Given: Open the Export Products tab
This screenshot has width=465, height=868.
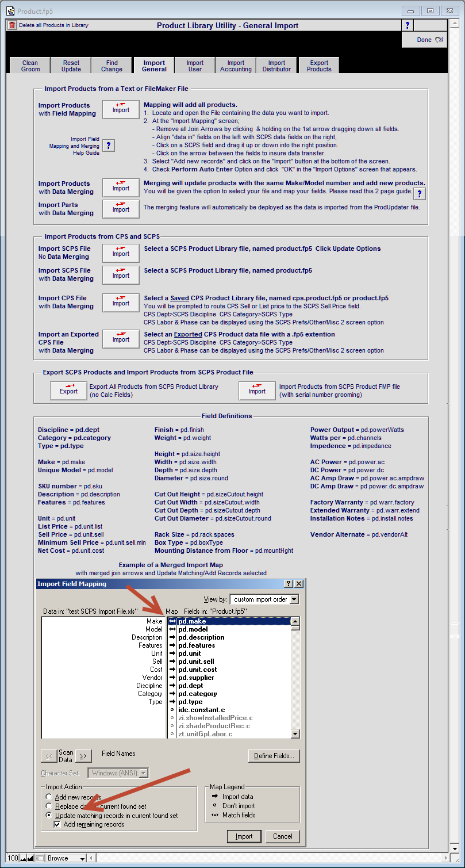Looking at the screenshot, I should click(319, 66).
